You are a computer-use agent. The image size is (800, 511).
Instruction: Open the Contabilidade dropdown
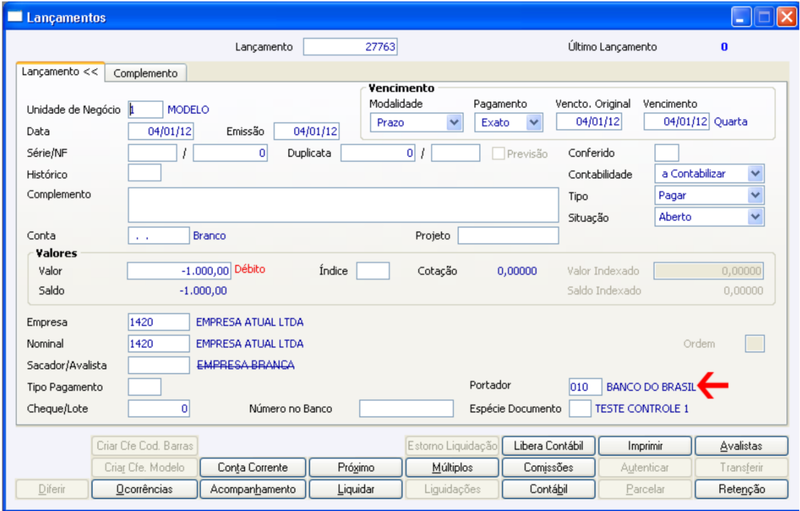point(709,174)
